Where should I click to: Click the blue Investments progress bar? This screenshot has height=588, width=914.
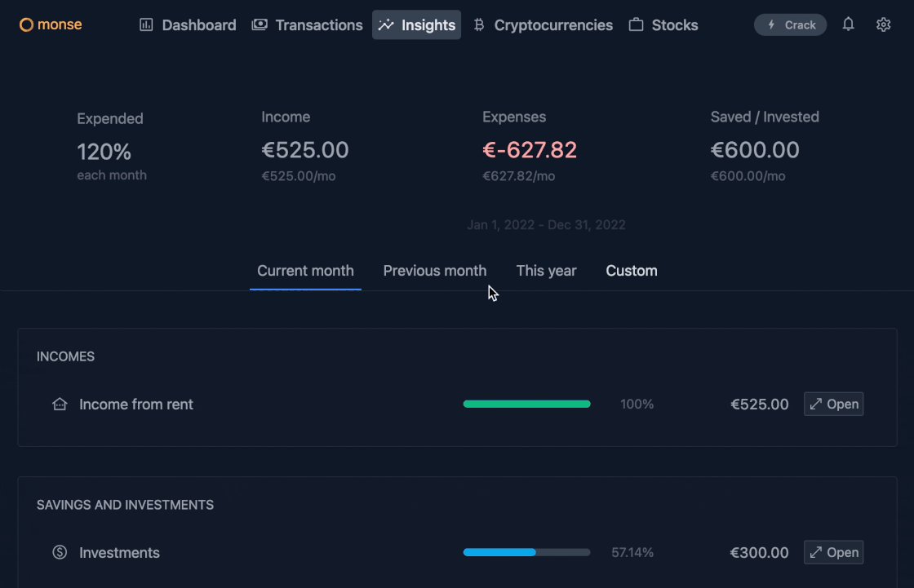tap(499, 553)
